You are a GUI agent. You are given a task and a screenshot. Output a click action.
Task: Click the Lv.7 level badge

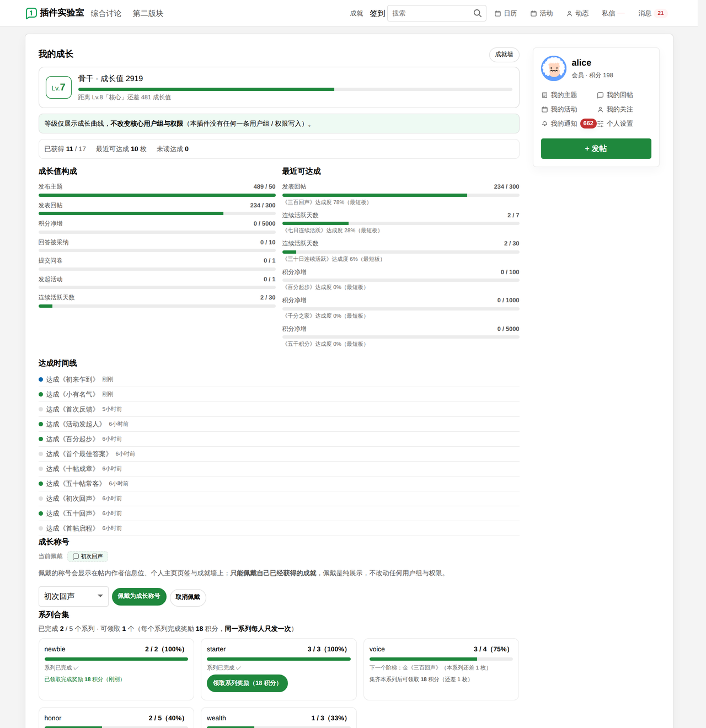coord(58,88)
